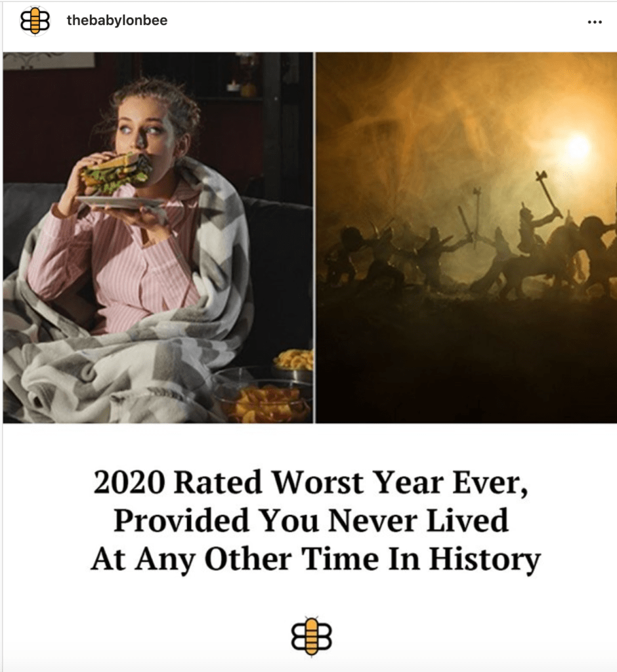Viewport: 617px width, 672px height.
Task: Click the headline line 'At Any Other Time In History'
Action: click(316, 559)
